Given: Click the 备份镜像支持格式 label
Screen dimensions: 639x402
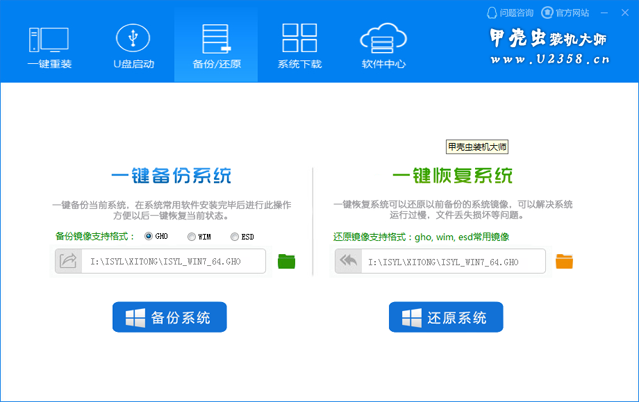Looking at the screenshot, I should (95, 236).
